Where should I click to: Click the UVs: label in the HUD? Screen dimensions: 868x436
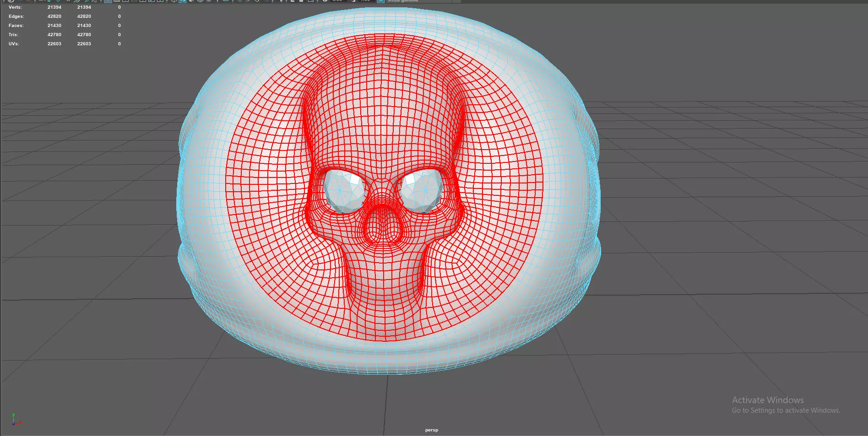[x=14, y=44]
